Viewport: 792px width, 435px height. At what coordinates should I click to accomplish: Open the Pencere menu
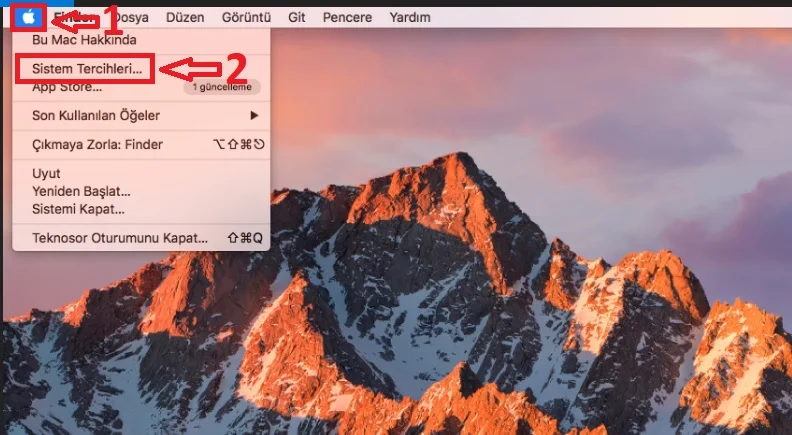347,18
